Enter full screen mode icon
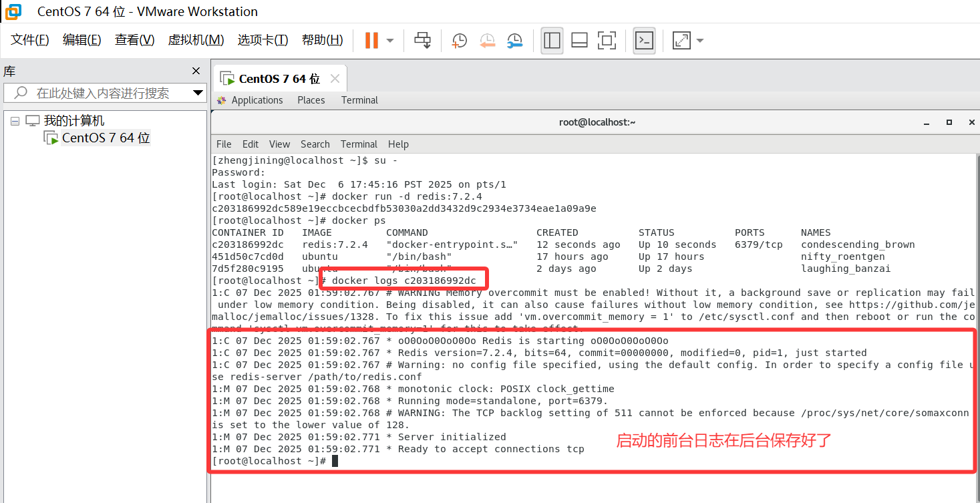Viewport: 980px width, 503px height. tap(607, 40)
